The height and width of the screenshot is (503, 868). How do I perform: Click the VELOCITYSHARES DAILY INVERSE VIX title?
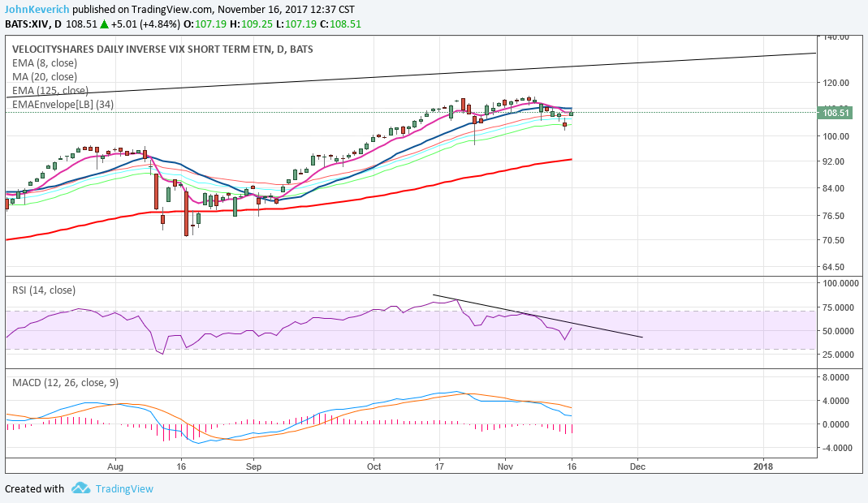(162, 49)
